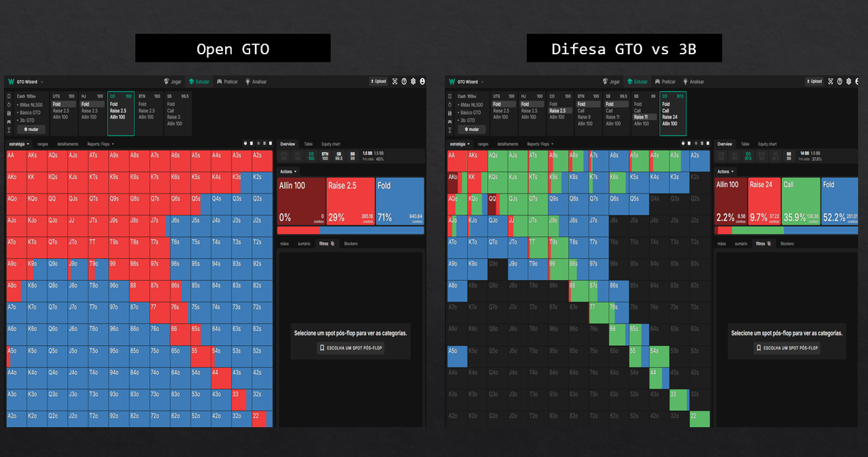Select the Estudar tab in the Open GTO window
868x457 pixels.
(x=199, y=81)
